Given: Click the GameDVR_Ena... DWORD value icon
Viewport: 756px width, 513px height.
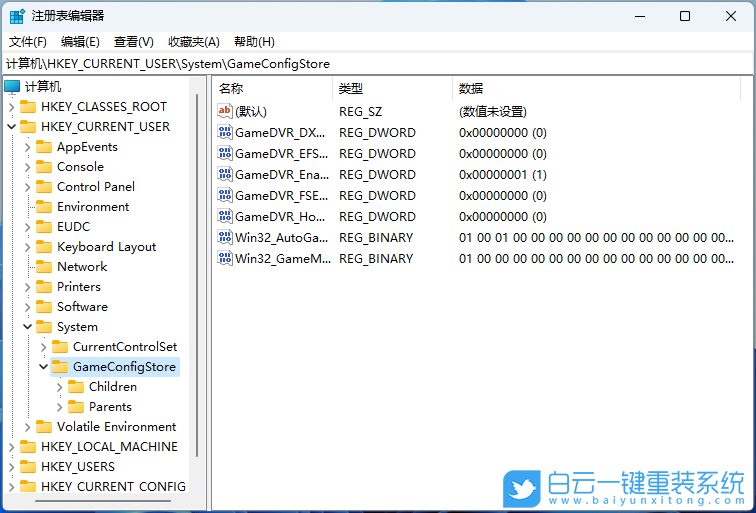Looking at the screenshot, I should pos(225,174).
